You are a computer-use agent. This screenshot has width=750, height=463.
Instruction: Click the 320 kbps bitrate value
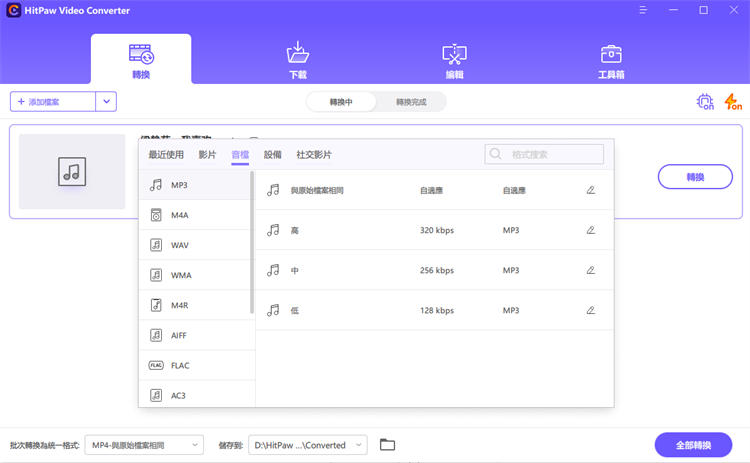click(x=437, y=230)
